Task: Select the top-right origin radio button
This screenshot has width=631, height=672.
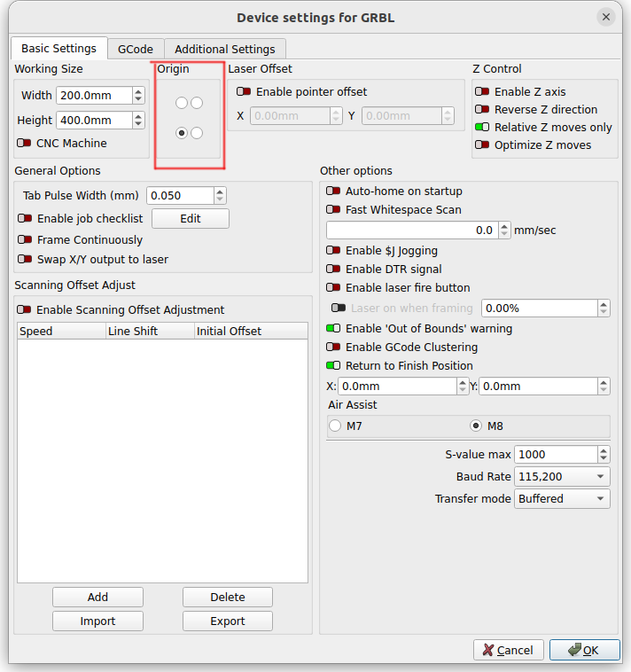Action: [x=197, y=103]
